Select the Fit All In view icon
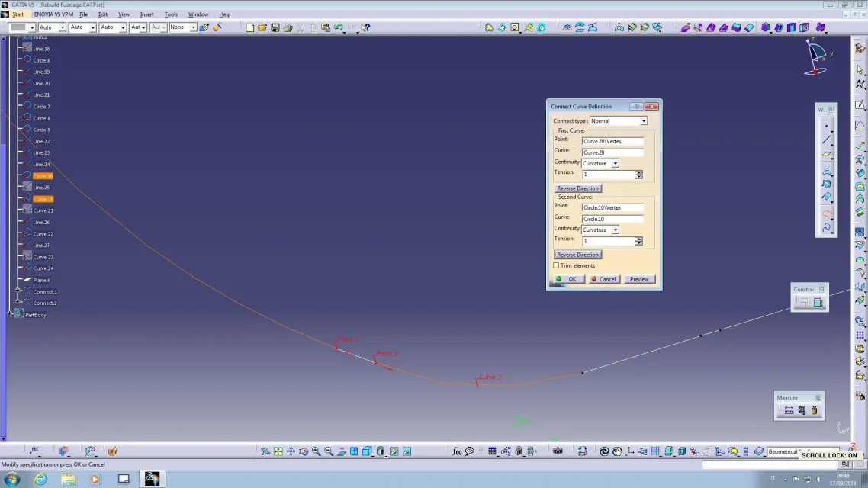 pos(278,451)
